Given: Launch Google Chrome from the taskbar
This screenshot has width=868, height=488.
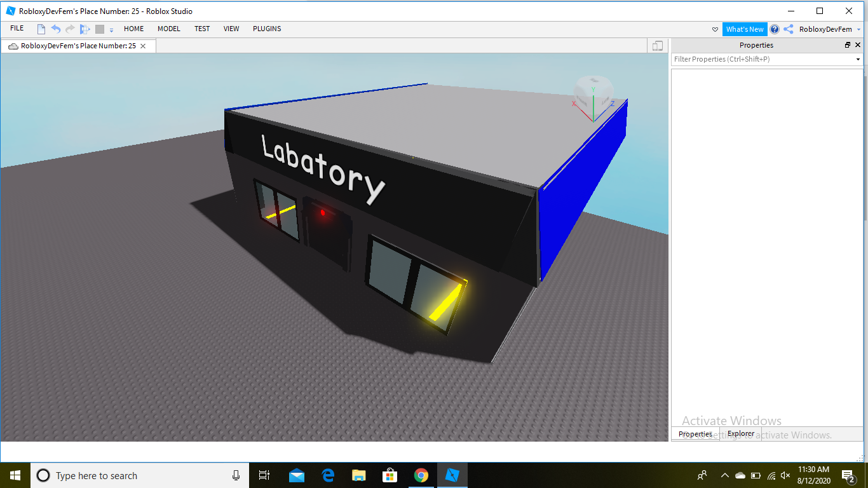Looking at the screenshot, I should pos(421,475).
